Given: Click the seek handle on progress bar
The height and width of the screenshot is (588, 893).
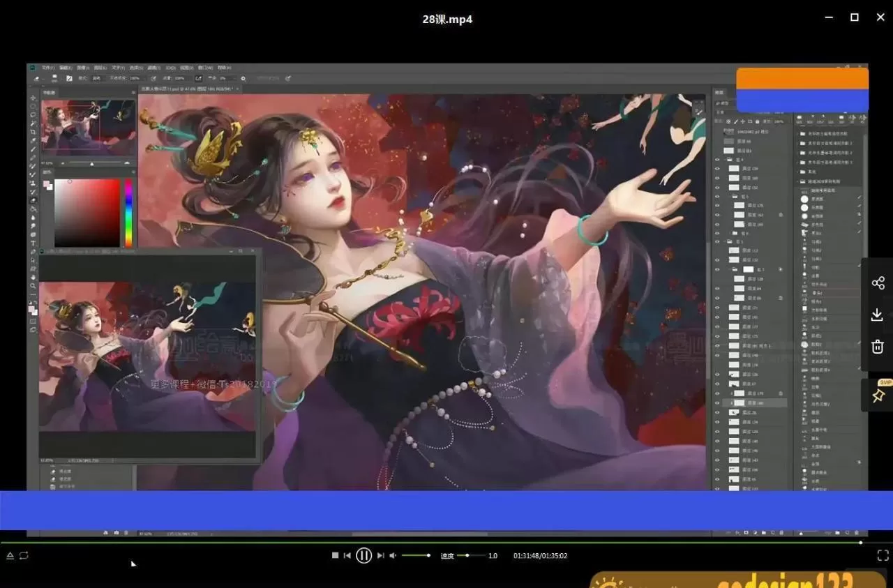Looking at the screenshot, I should tap(860, 543).
